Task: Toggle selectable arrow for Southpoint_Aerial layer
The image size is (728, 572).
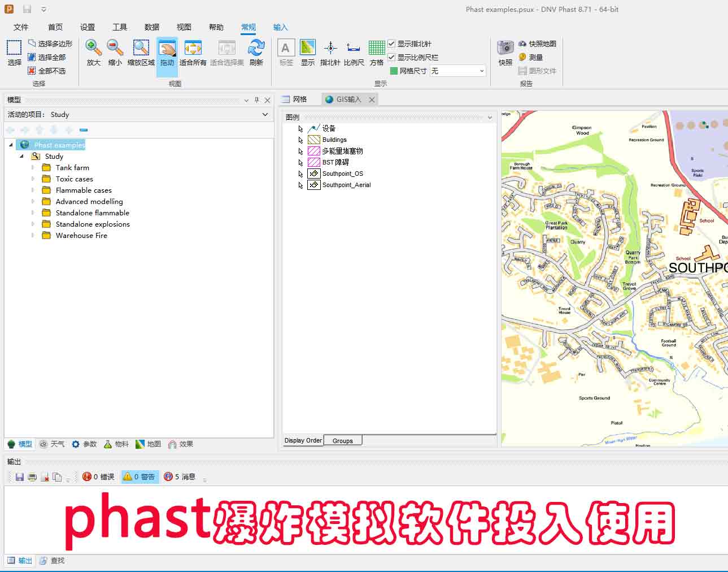Action: [300, 185]
